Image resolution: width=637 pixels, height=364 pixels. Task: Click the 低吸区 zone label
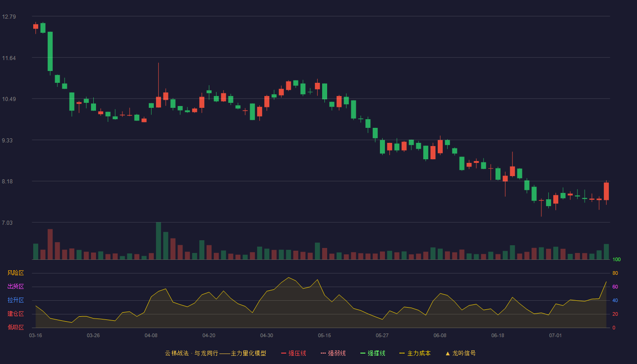15,327
